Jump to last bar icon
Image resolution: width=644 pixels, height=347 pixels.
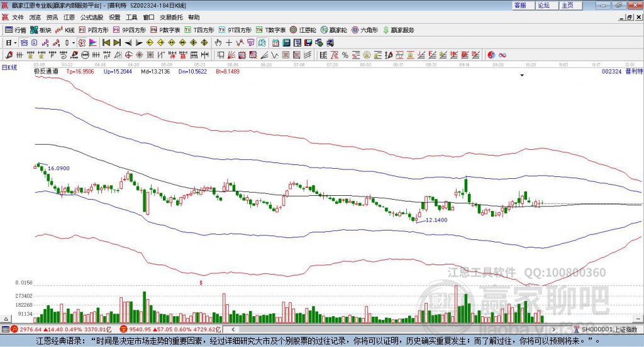click(x=117, y=43)
